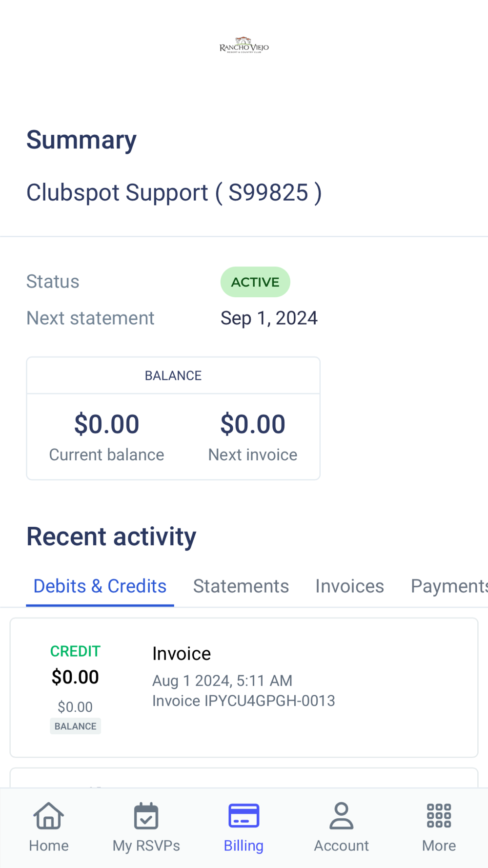The height and width of the screenshot is (868, 488).
Task: Tap the CREDIT label on invoice card
Action: tap(75, 651)
